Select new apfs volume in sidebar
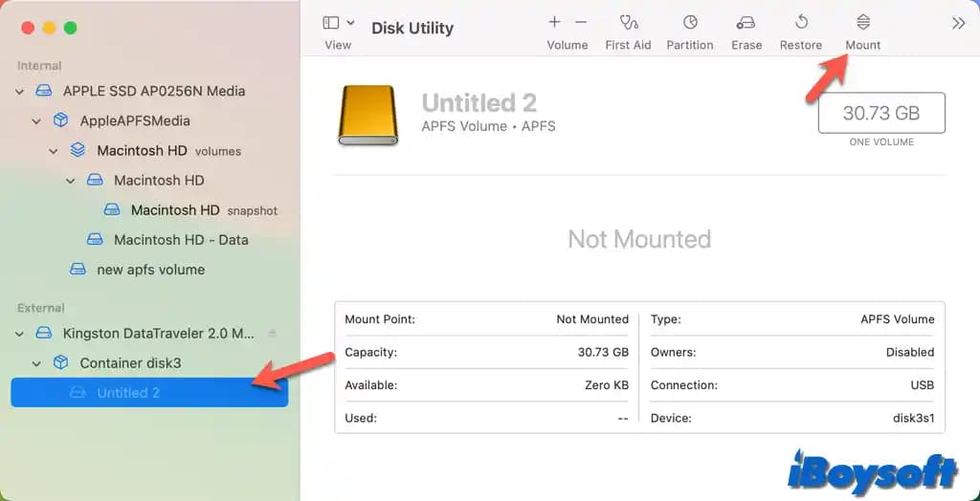The height and width of the screenshot is (501, 980). [150, 270]
